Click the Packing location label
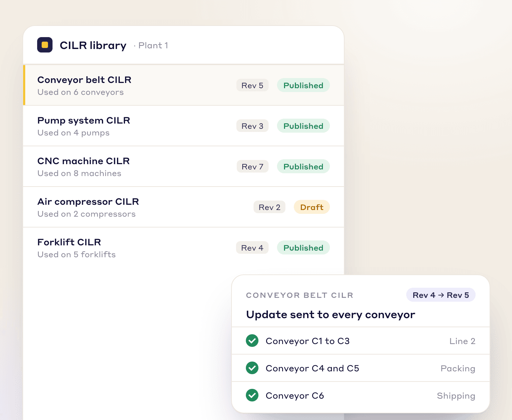 (458, 369)
